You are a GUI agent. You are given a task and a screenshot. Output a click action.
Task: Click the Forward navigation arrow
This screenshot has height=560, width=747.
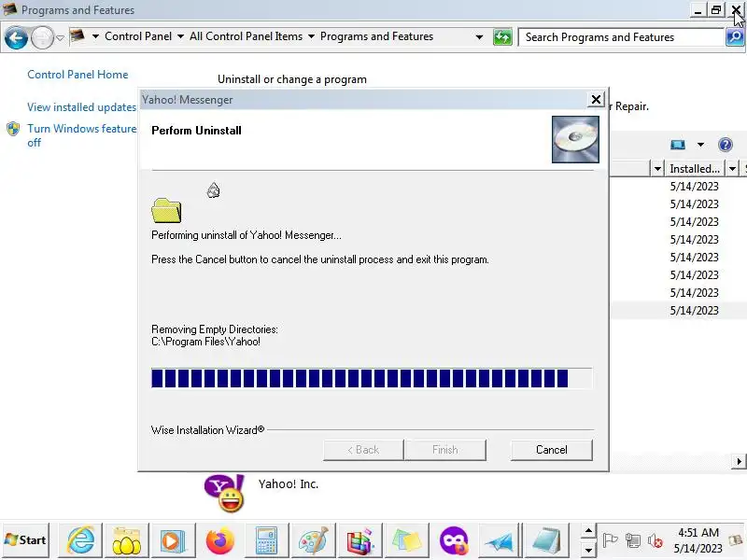pyautogui.click(x=42, y=37)
